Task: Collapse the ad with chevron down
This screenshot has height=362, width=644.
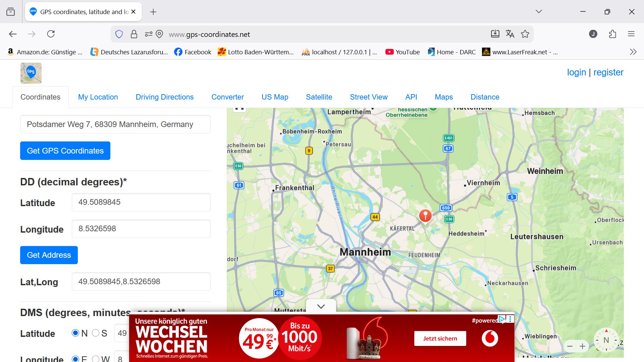Action: (x=321, y=306)
